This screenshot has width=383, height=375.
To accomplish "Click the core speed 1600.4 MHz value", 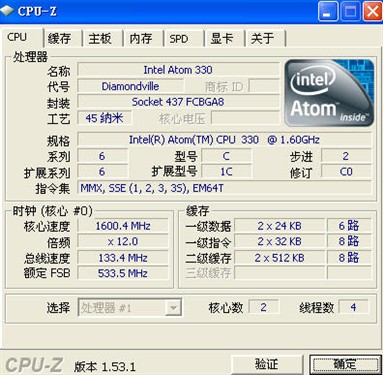I will (123, 226).
